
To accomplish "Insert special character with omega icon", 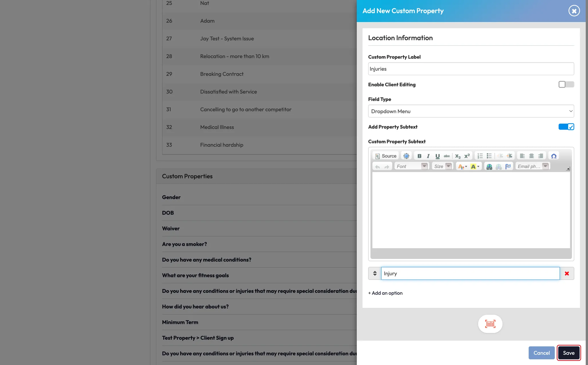I will click(554, 156).
